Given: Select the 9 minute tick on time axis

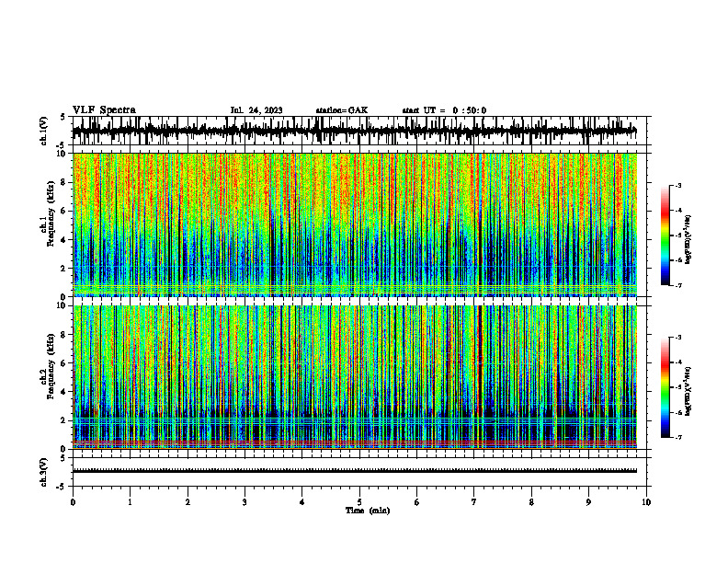Looking at the screenshot, I should click(588, 502).
